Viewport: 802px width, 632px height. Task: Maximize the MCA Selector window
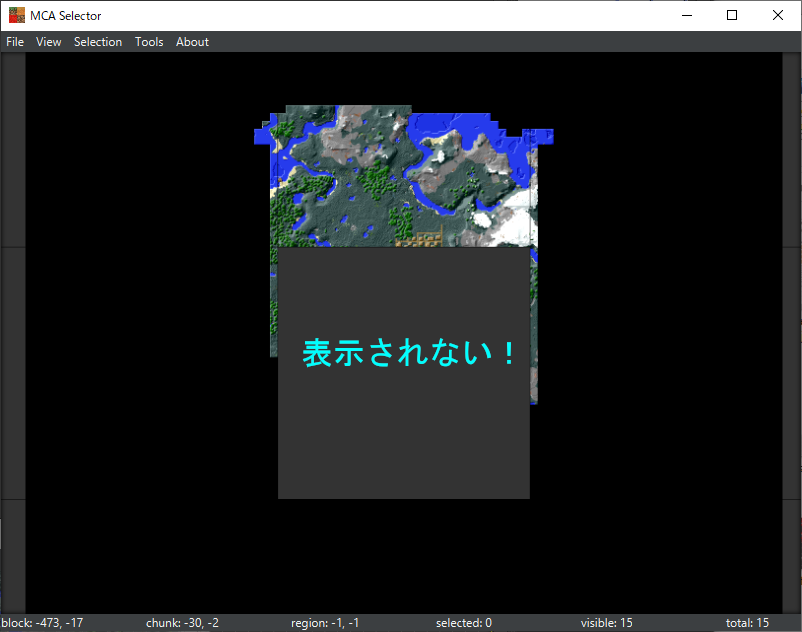pos(732,15)
